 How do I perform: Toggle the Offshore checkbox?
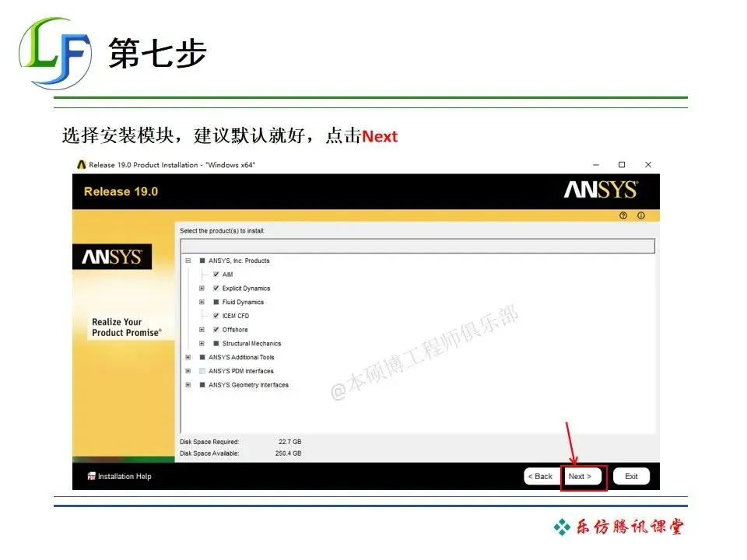(x=216, y=330)
